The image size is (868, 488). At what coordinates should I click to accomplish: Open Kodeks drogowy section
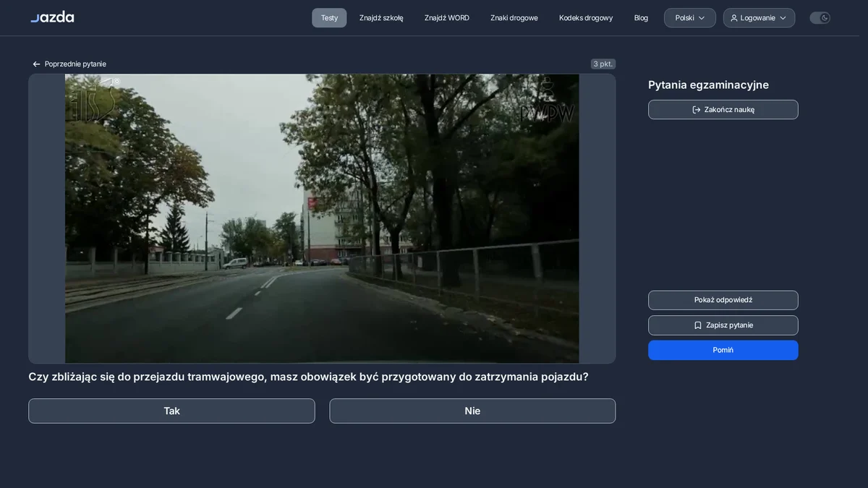pos(586,18)
